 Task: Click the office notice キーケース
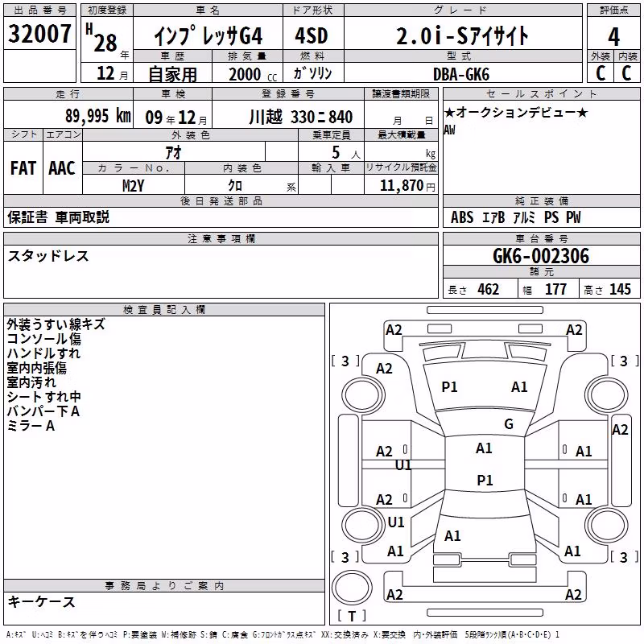point(42,601)
